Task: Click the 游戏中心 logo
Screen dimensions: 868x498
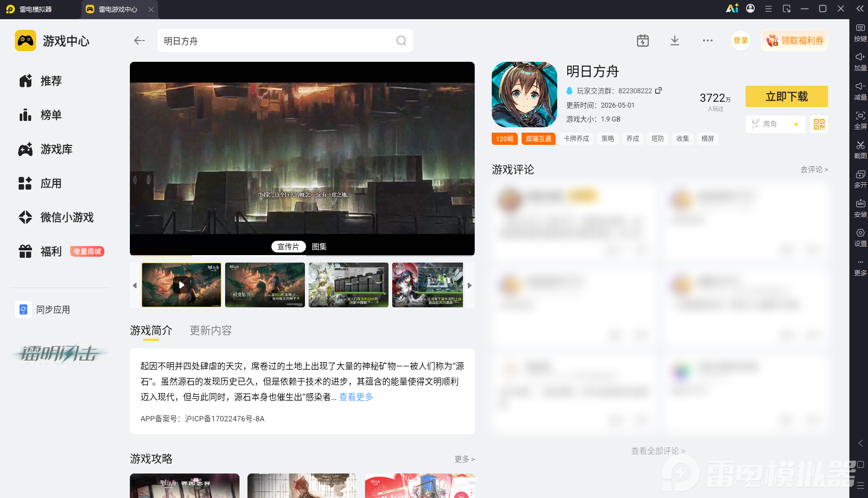Action: [52, 40]
